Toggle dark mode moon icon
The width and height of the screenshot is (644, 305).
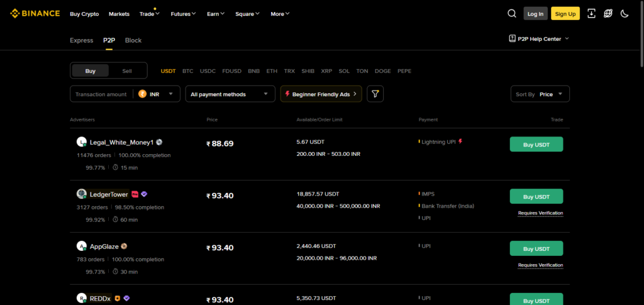[x=625, y=14]
